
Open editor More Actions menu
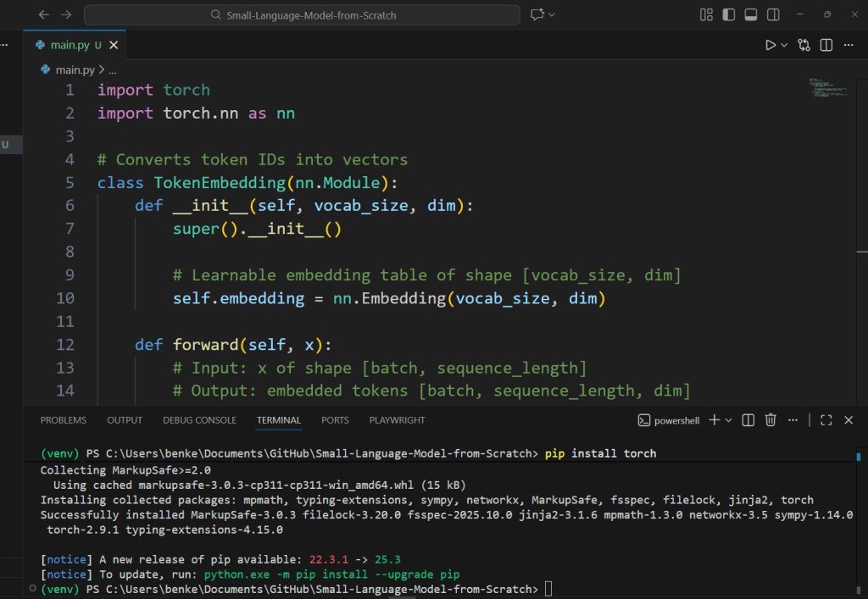[x=849, y=45]
